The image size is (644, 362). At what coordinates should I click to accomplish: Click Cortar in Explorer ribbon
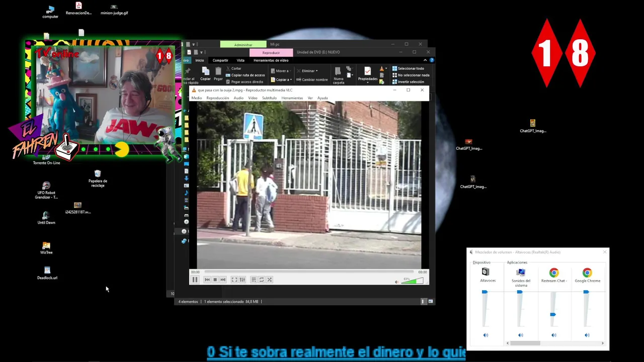click(233, 68)
